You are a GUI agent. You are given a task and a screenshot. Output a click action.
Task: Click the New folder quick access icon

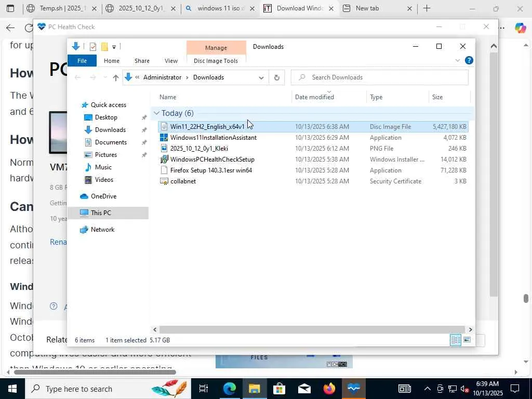pos(104,47)
